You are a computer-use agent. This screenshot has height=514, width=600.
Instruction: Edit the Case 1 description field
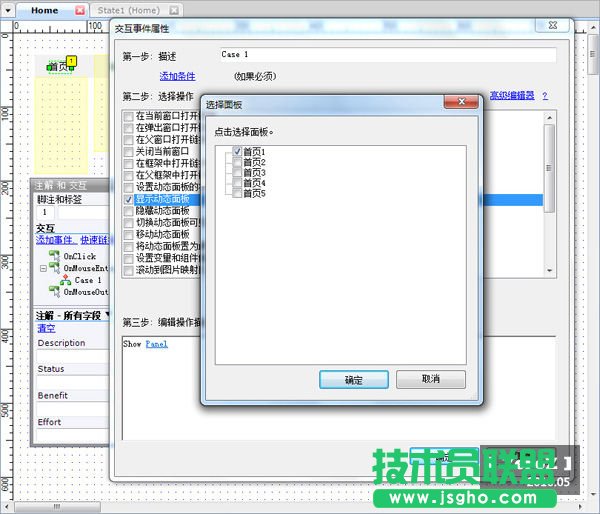[x=388, y=55]
